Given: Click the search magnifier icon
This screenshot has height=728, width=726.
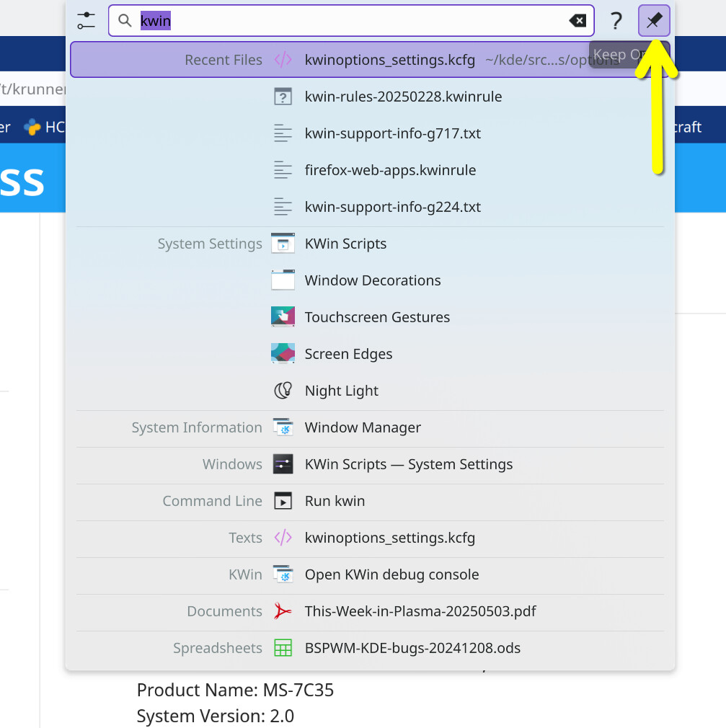Looking at the screenshot, I should (125, 20).
